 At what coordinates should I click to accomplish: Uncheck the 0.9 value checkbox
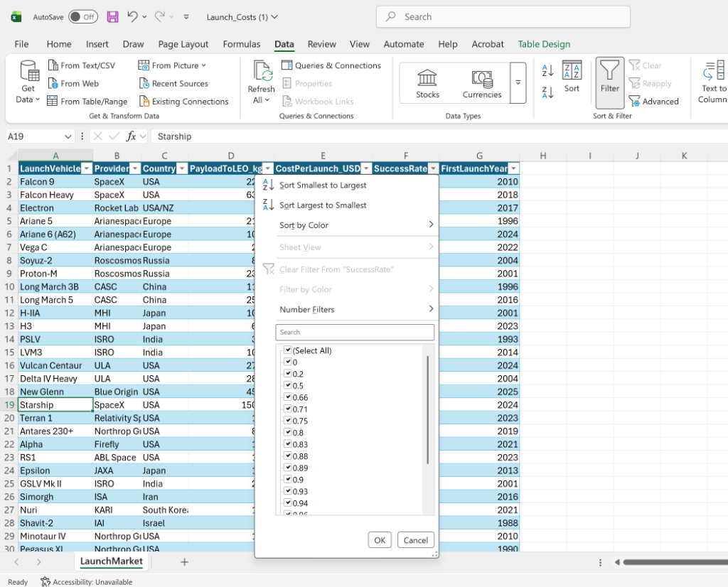pos(288,480)
